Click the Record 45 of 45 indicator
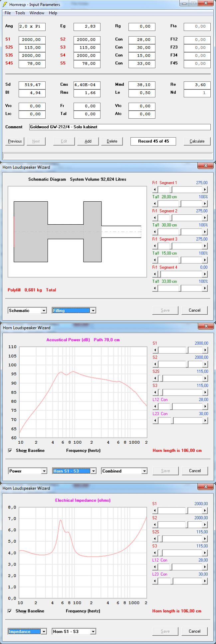This screenshot has width=216, height=644. [x=153, y=141]
